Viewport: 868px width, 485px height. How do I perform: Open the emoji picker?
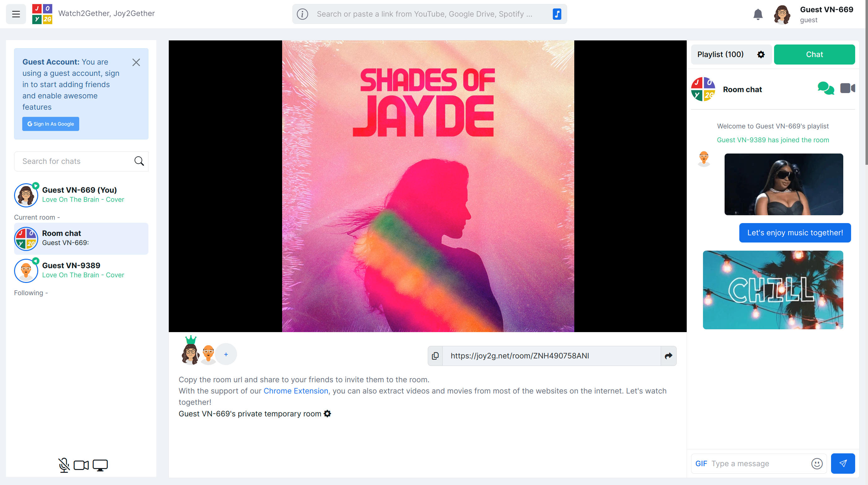(816, 464)
